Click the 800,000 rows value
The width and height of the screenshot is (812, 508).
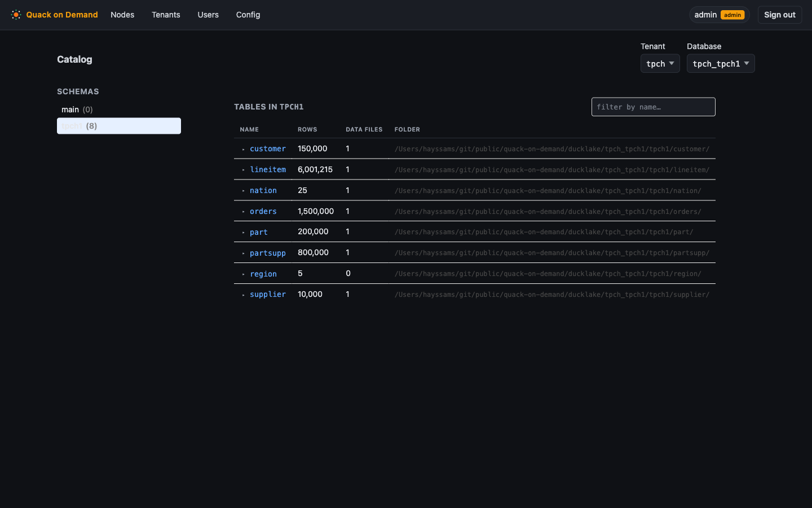(313, 252)
